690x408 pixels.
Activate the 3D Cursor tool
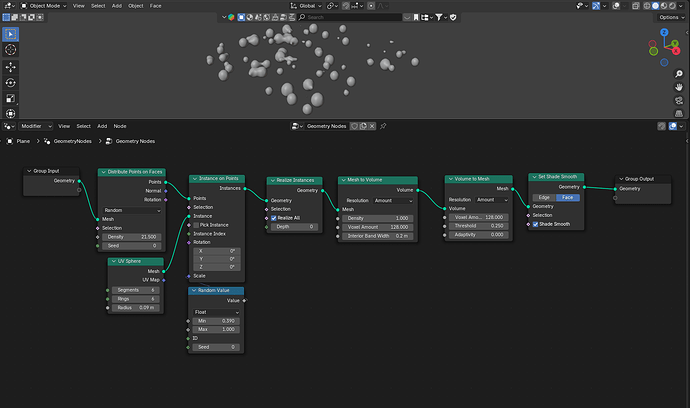11,50
